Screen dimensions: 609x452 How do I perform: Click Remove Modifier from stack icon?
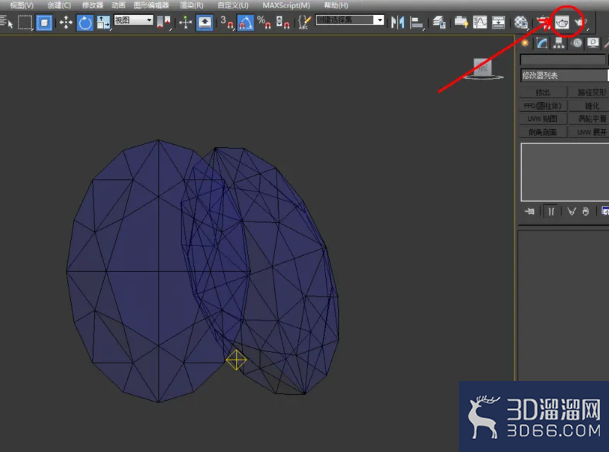point(586,212)
